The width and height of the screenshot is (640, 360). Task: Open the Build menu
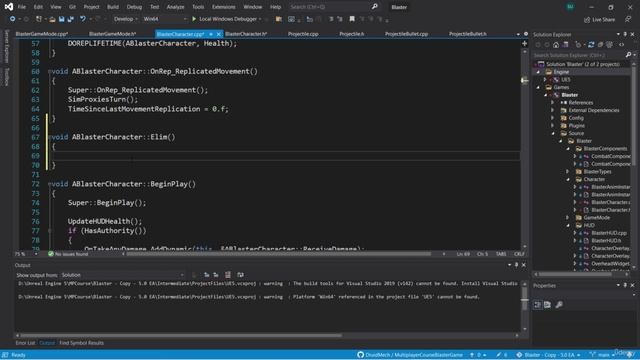(x=113, y=7)
